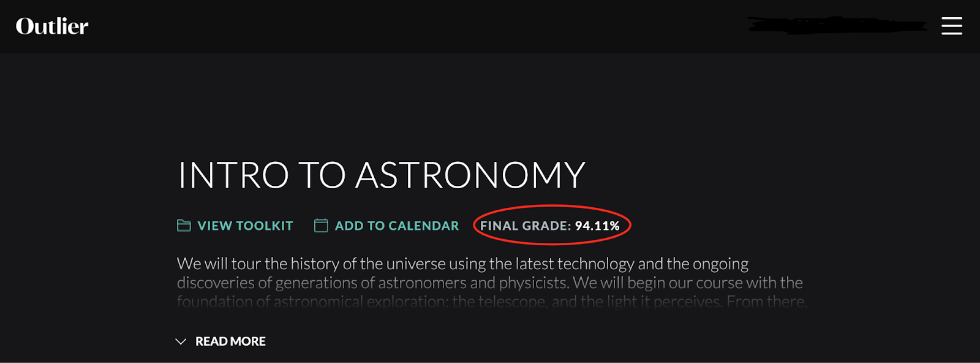Click the folder icon beside View Toolkit
The image size is (980, 363).
(184, 226)
